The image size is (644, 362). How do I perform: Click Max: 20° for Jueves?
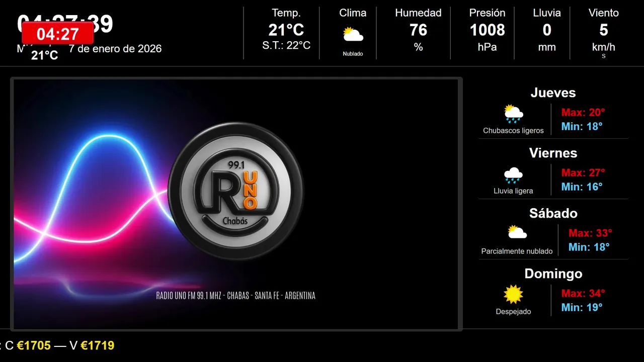click(x=583, y=112)
